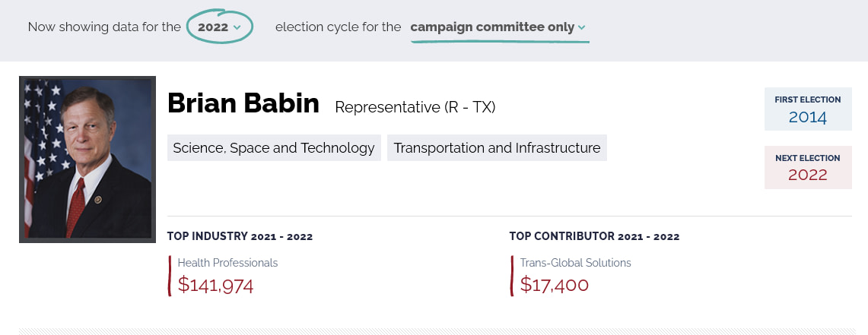
Task: Click the chevron next to 2022
Action: [x=237, y=27]
